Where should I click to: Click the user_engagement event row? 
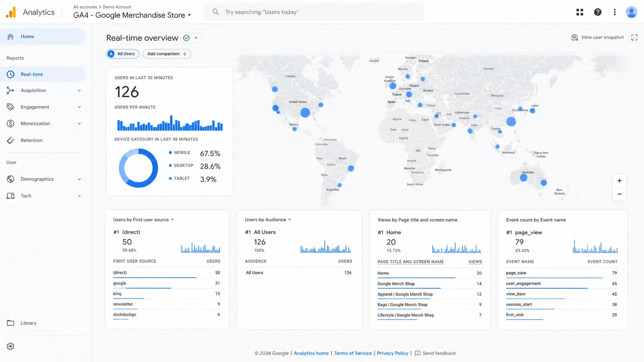(562, 284)
